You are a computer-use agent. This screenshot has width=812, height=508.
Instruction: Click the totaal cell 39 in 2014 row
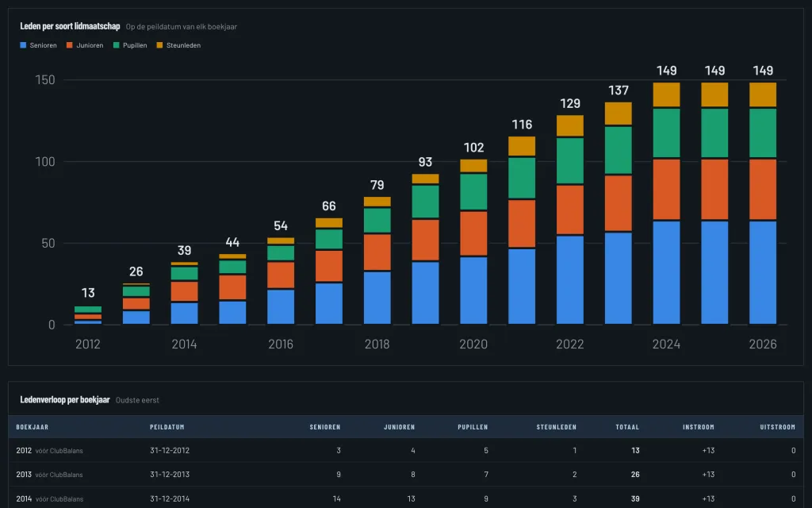(x=635, y=498)
